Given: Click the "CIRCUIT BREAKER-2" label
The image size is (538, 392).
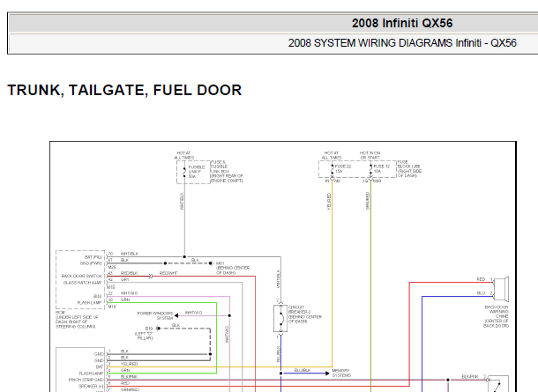Looking at the screenshot, I should (x=305, y=314).
